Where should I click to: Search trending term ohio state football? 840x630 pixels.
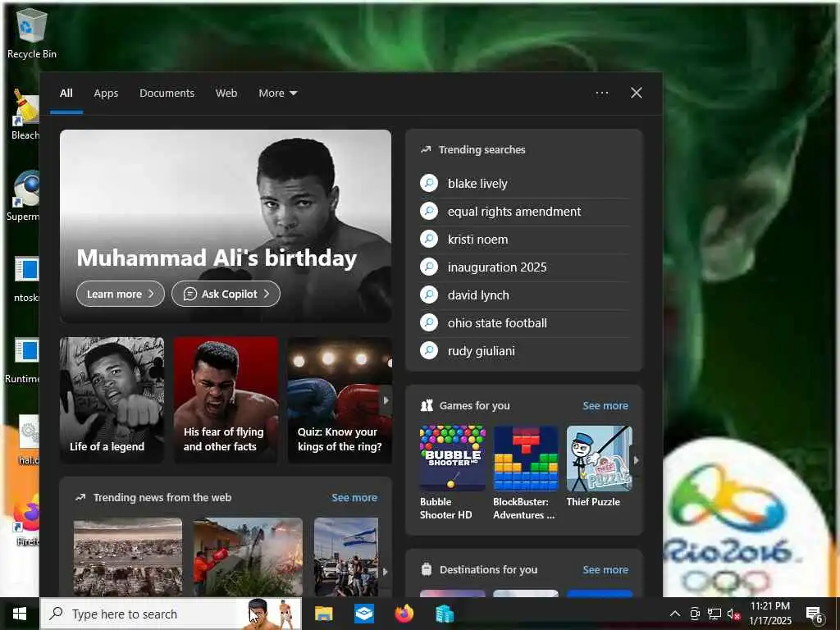(x=497, y=323)
